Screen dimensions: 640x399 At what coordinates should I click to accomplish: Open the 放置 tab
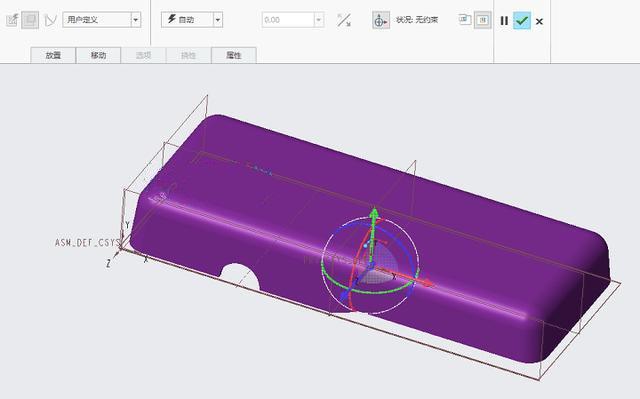click(x=53, y=55)
